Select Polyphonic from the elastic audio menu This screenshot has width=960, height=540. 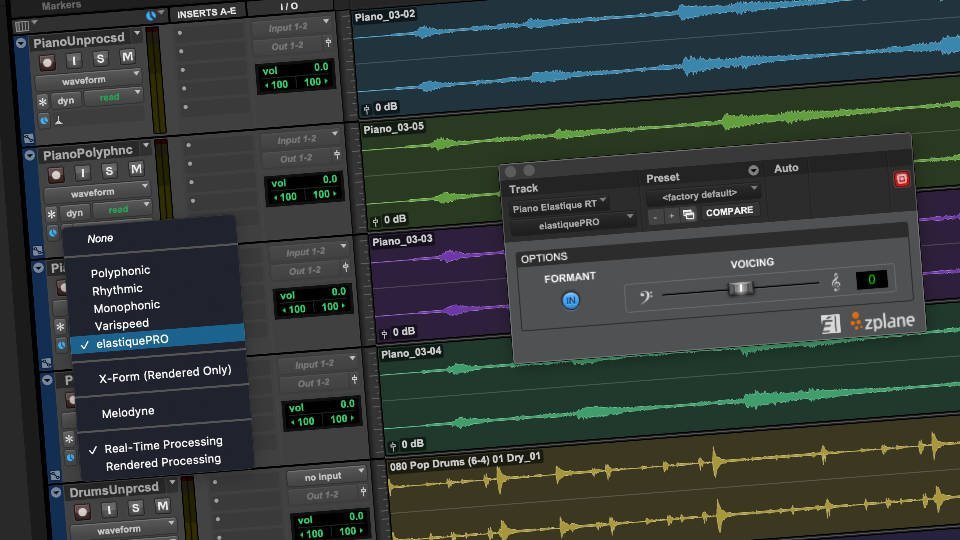point(120,271)
